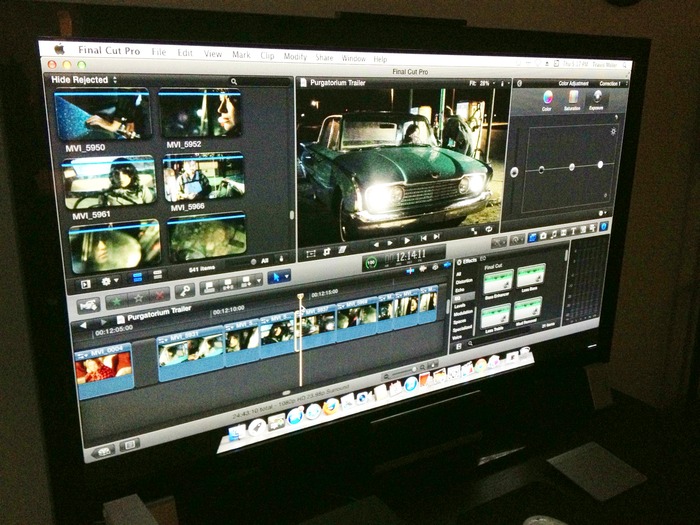700x525 pixels.
Task: Open the Mark menu
Action: coord(241,54)
